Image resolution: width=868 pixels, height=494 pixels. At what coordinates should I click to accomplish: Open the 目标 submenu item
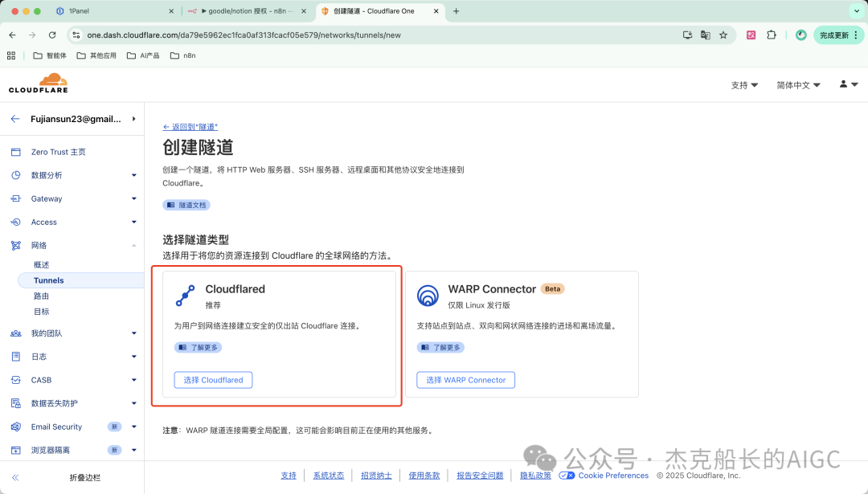tap(42, 312)
